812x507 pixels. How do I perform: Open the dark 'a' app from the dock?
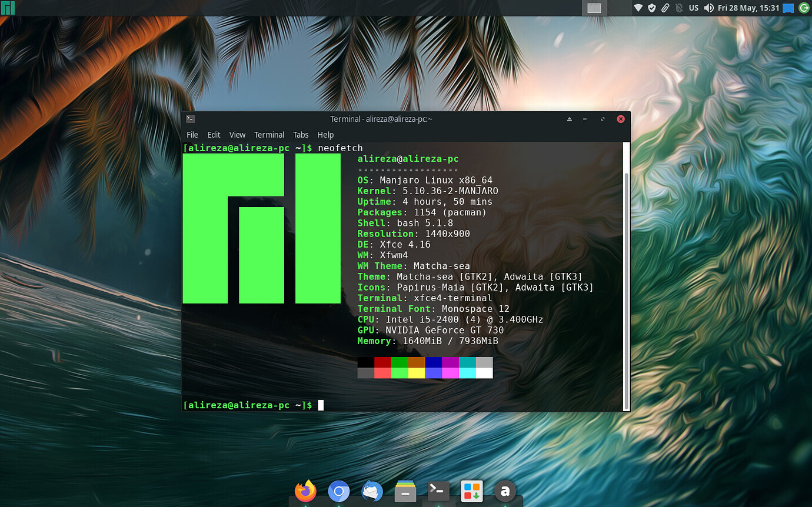[x=505, y=491]
